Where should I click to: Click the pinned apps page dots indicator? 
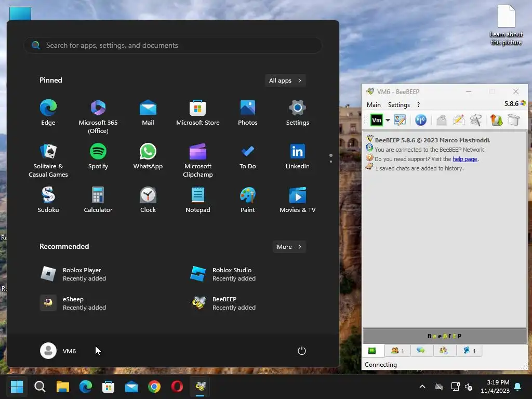[331, 158]
